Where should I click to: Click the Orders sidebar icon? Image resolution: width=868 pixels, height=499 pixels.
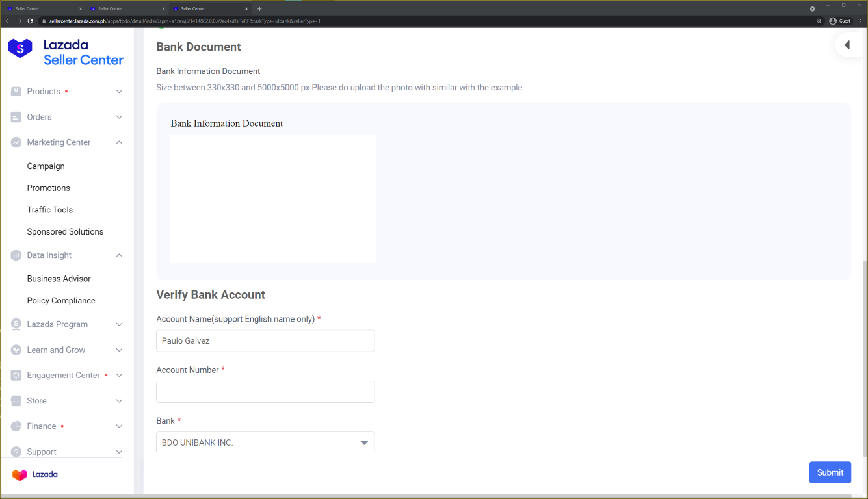click(16, 117)
